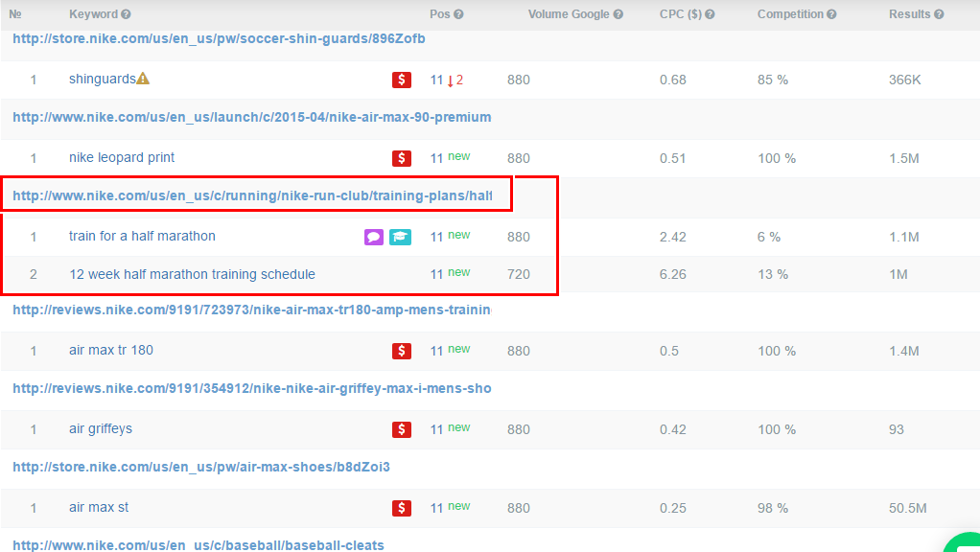Click the 1.5M results value for leopard print
Screen dimensions: 980x552
pos(904,159)
